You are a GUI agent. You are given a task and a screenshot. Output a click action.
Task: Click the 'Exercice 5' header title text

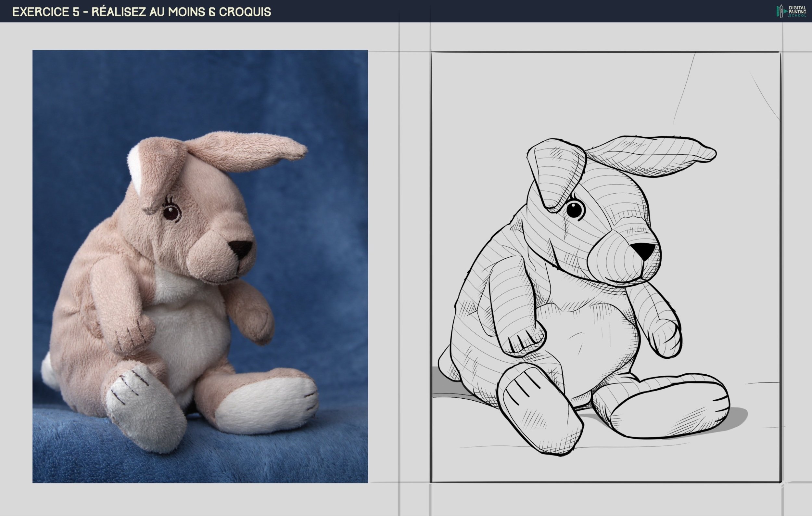point(141,12)
